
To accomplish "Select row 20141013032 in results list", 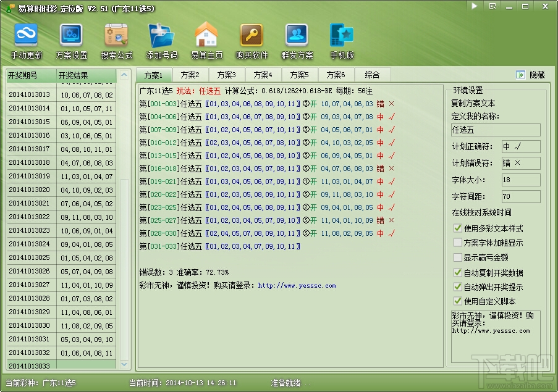I will tap(62, 353).
